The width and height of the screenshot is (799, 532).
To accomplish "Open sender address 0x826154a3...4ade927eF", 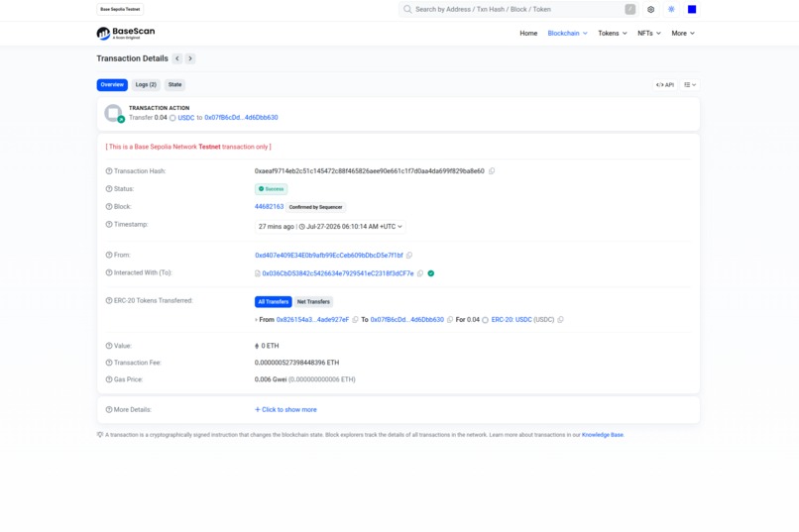I will tap(312, 320).
